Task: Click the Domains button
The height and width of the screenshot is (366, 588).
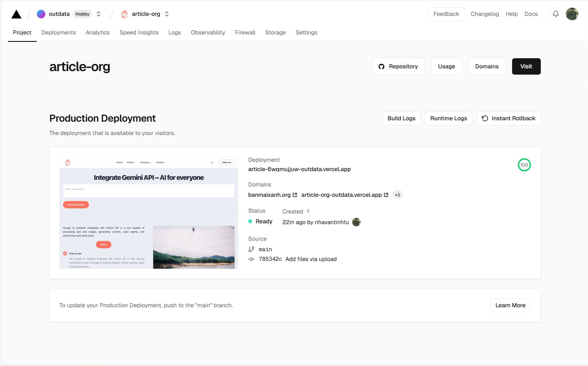Action: tap(487, 66)
